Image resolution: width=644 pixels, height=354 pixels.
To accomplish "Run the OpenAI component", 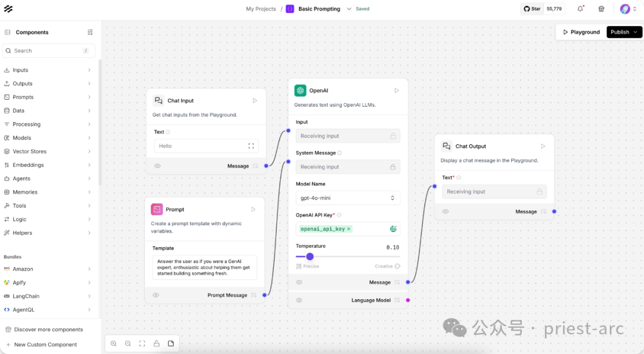I will click(x=397, y=91).
